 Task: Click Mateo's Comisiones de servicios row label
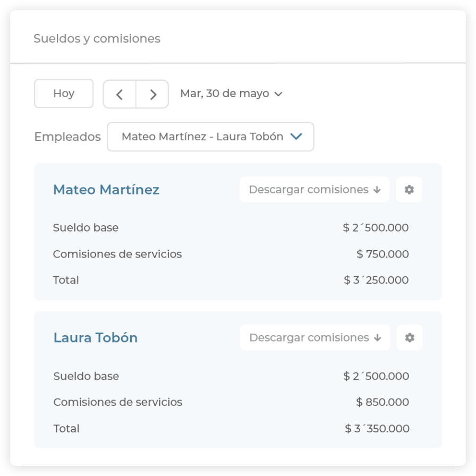[117, 254]
